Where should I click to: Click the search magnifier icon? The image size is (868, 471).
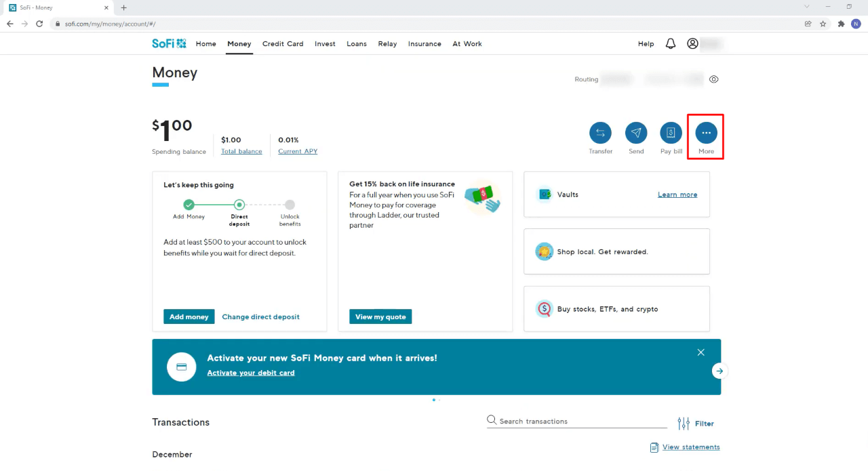coord(492,420)
